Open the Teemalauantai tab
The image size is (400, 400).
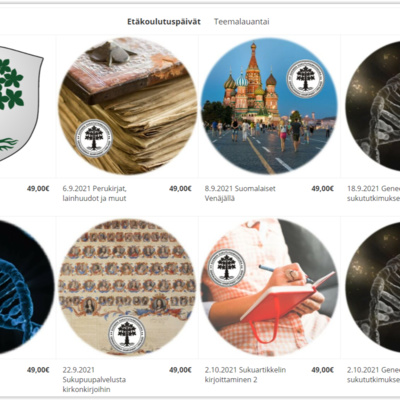pos(242,22)
